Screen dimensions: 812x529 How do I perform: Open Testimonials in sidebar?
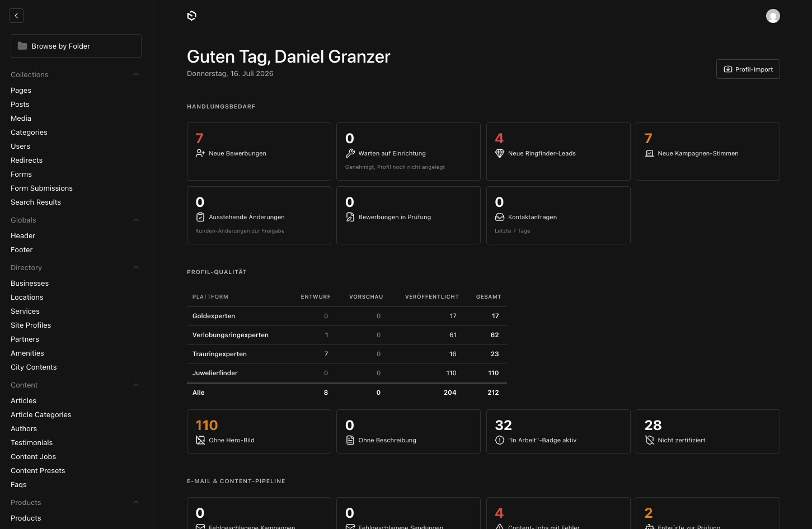pyautogui.click(x=31, y=442)
